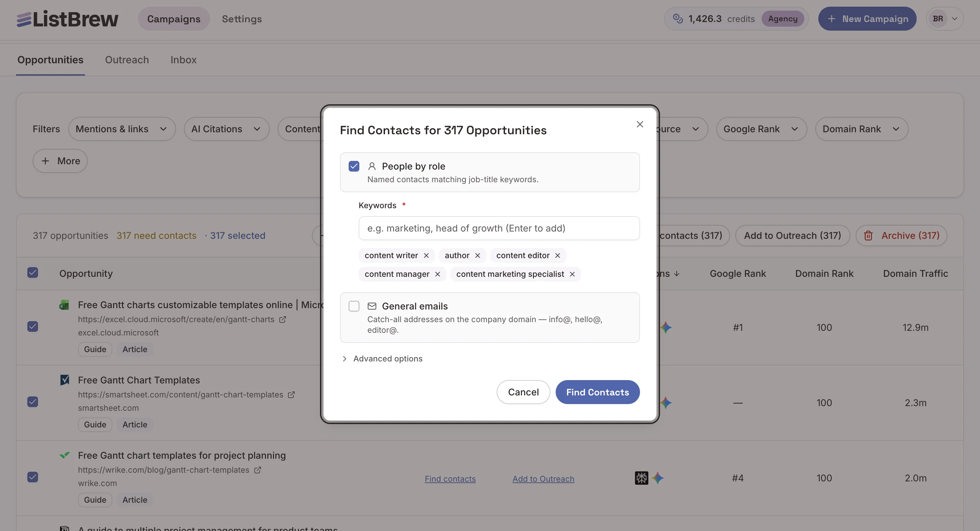The image size is (980, 531).
Task: Click Archive (317) button
Action: (x=901, y=236)
